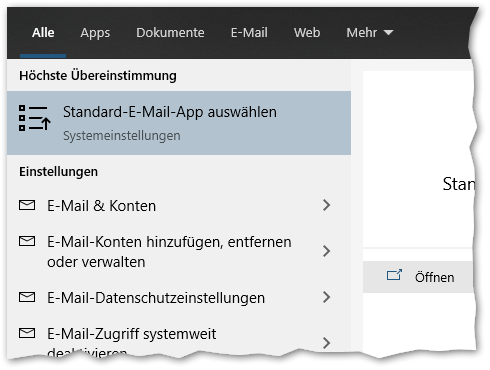Click envelope icon beside E-Mail & Konten
Image resolution: width=490 pixels, height=370 pixels.
[x=27, y=205]
